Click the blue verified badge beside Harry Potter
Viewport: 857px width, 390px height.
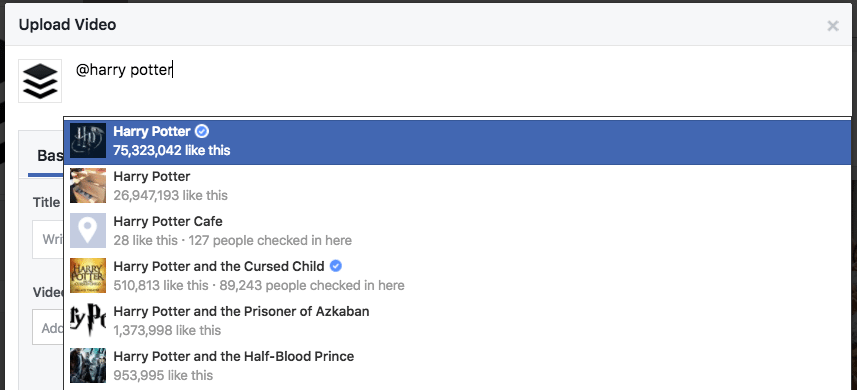(202, 131)
